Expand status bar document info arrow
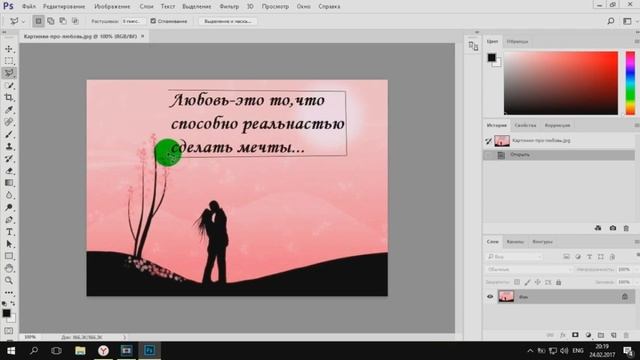Viewport: 640px width, 360px height. (x=124, y=338)
